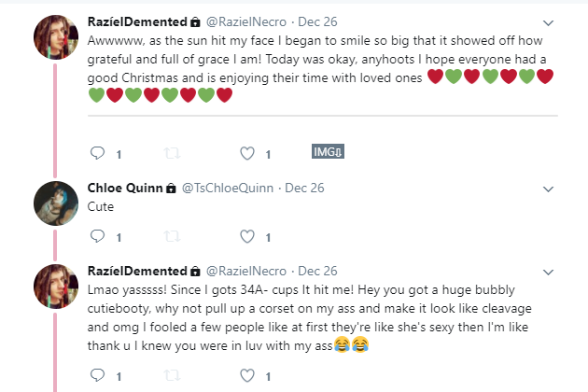Open @TsChloeQuinn profile handle
Image resolution: width=588 pixels, height=392 pixels.
coord(228,188)
